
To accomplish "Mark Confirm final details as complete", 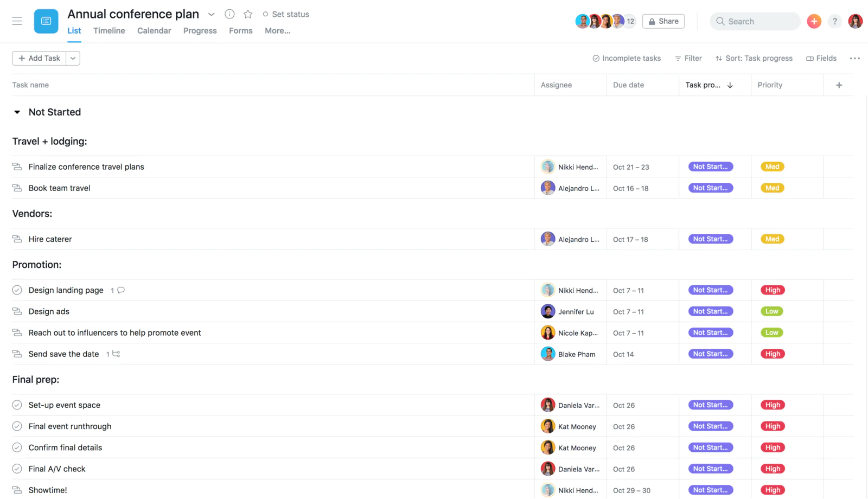I will [16, 447].
